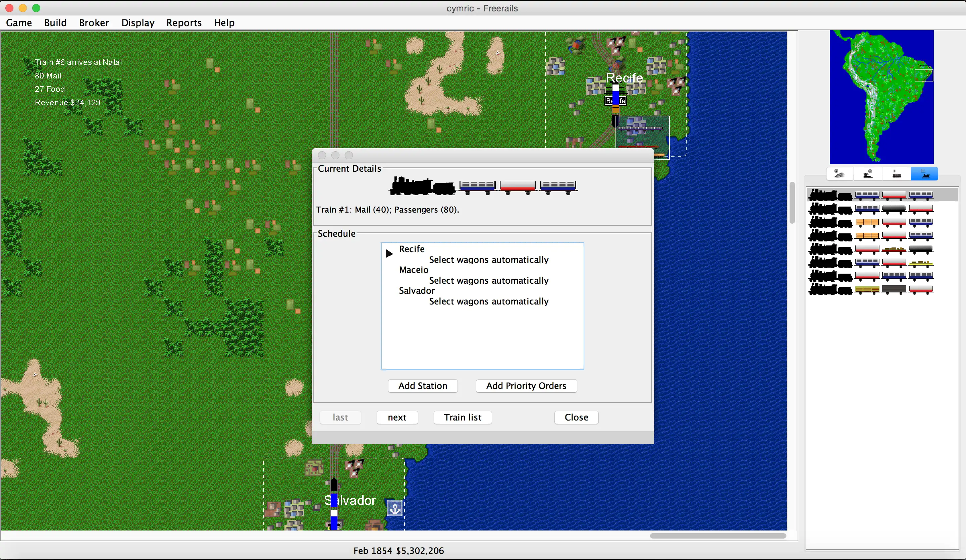Image resolution: width=966 pixels, height=560 pixels.
Task: Click the Add Station button
Action: click(423, 385)
